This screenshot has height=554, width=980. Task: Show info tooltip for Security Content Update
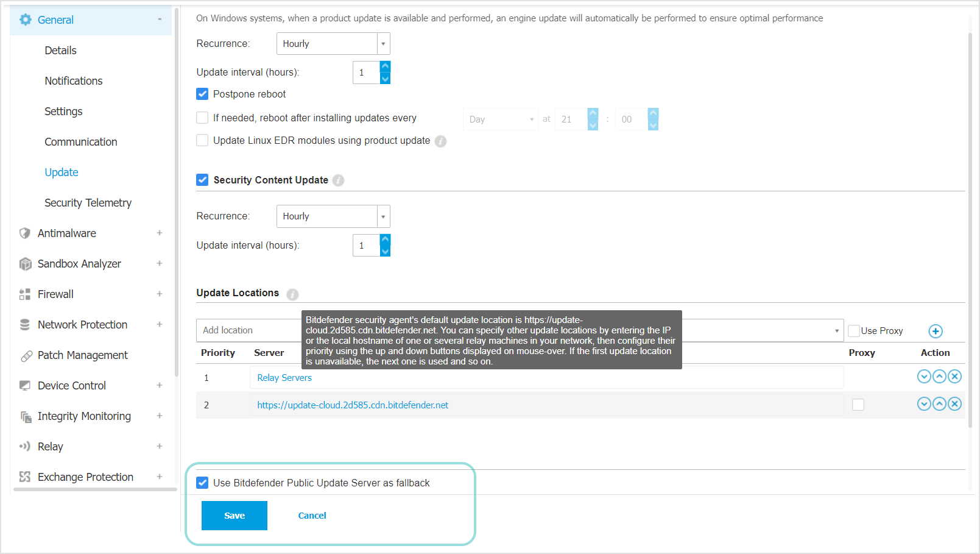click(339, 180)
